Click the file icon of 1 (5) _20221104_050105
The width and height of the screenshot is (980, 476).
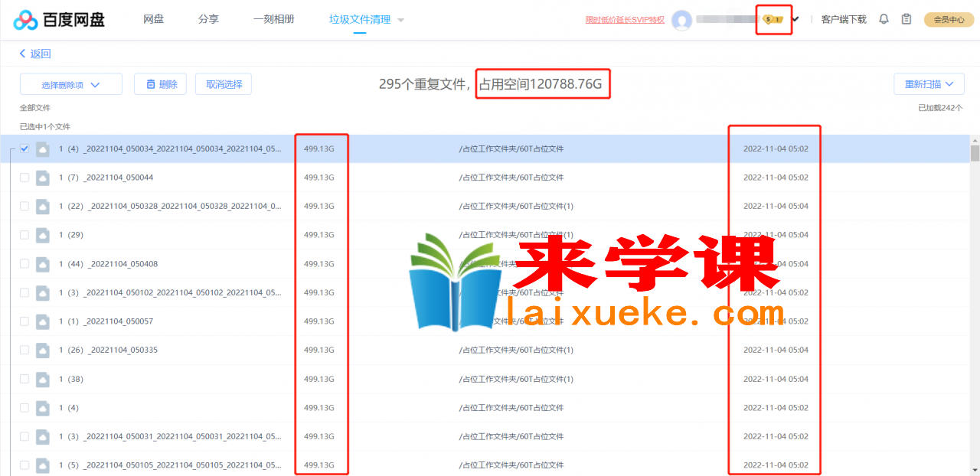43,465
